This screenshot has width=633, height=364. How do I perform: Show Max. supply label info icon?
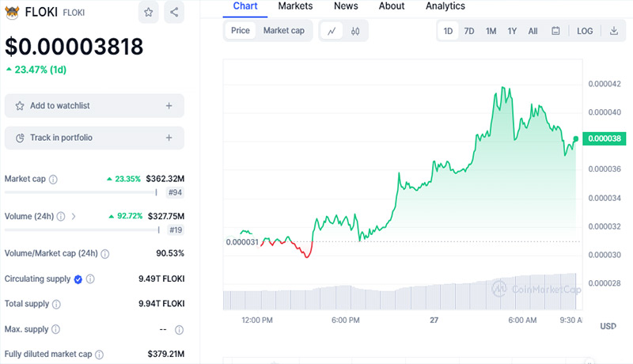coord(55,330)
